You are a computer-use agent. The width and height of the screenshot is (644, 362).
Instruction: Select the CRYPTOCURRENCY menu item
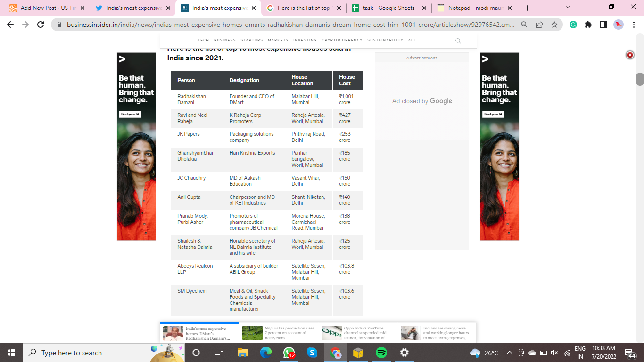[x=342, y=41]
